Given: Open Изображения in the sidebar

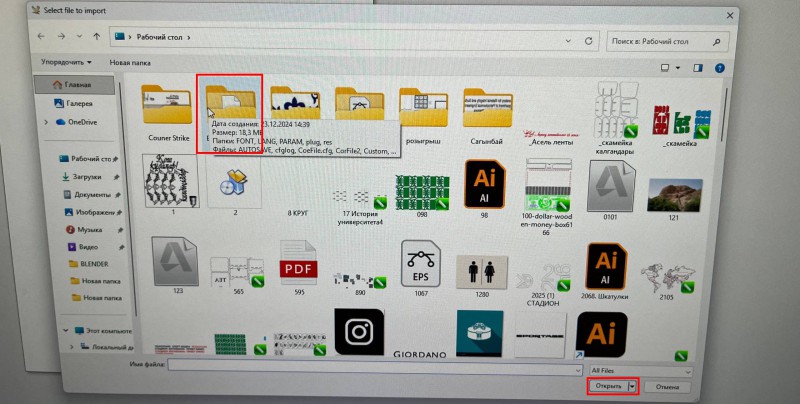Looking at the screenshot, I should click(90, 212).
